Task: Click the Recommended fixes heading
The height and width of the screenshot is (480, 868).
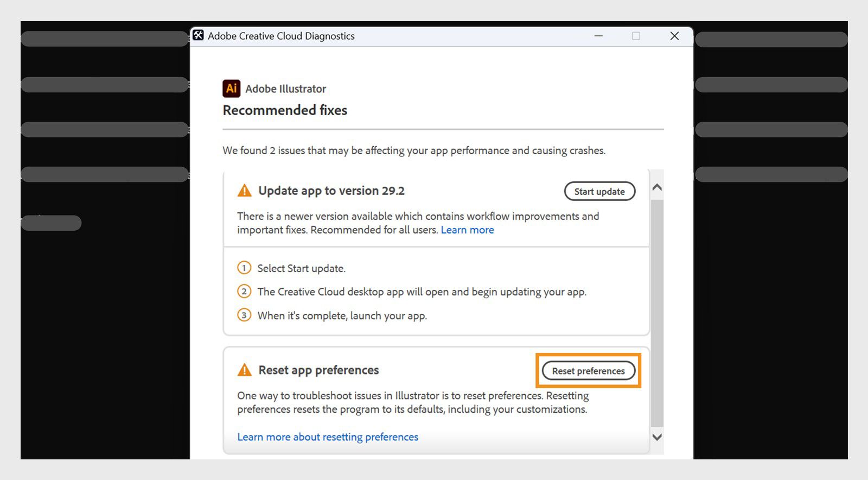Action: 284,110
